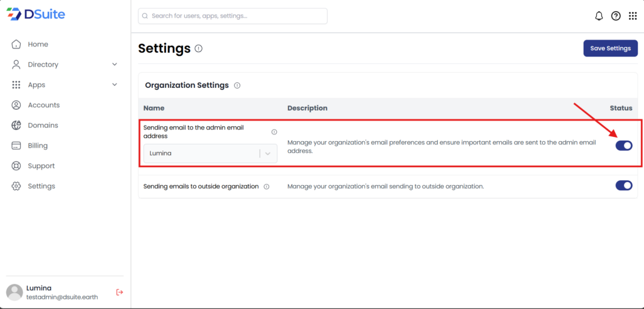The height and width of the screenshot is (309, 644).
Task: Disable sending emails to outside organization
Action: (x=623, y=185)
